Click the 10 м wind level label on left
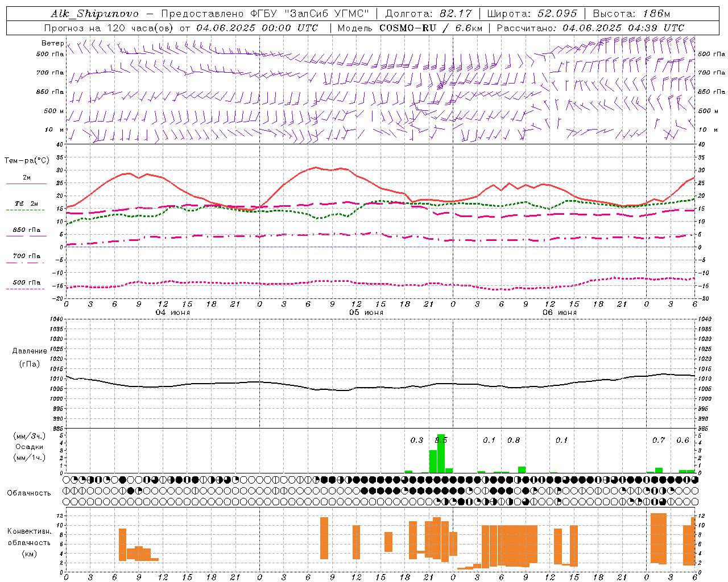The width and height of the screenshot is (728, 582). pyautogui.click(x=54, y=130)
